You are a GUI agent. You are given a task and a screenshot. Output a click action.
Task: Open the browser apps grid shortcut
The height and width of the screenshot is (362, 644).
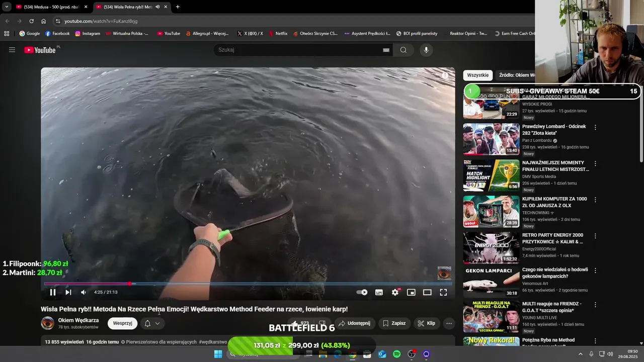click(7, 34)
